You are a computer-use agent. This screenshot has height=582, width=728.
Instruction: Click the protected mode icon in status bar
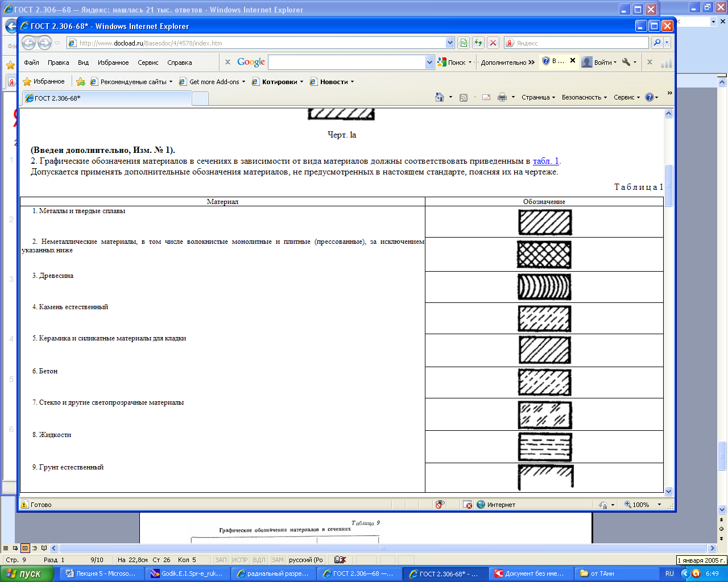tap(604, 505)
